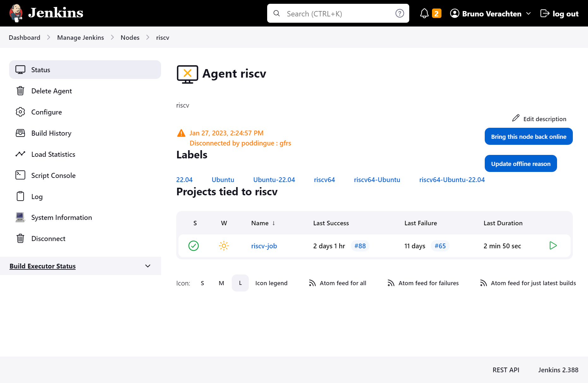Viewport: 588px width, 383px height.
Task: Open the riscv-job project link
Action: pyautogui.click(x=264, y=246)
